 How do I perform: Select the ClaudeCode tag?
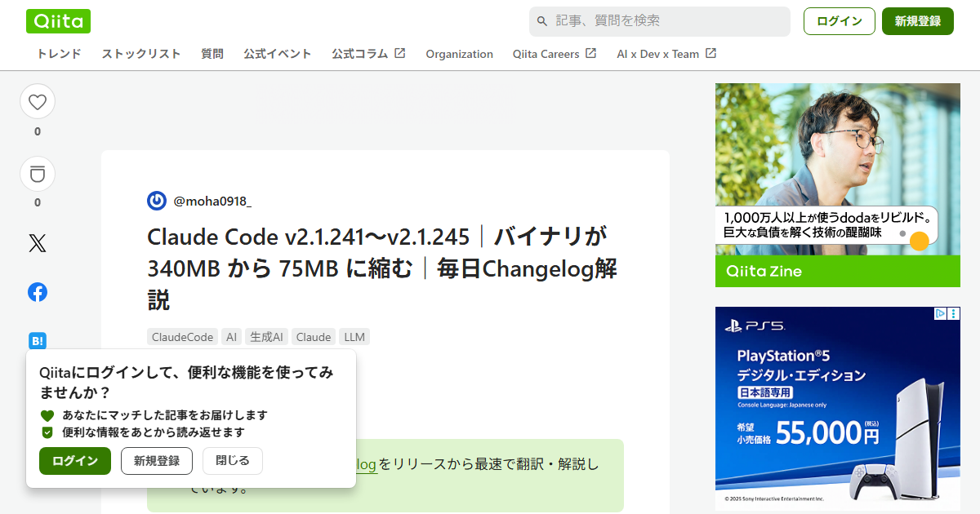[183, 337]
